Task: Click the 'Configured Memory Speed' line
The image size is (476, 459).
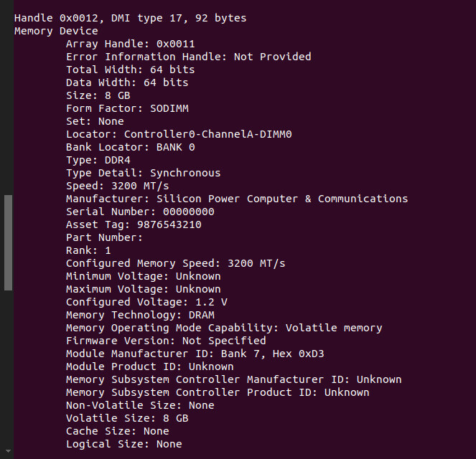Action: point(175,263)
